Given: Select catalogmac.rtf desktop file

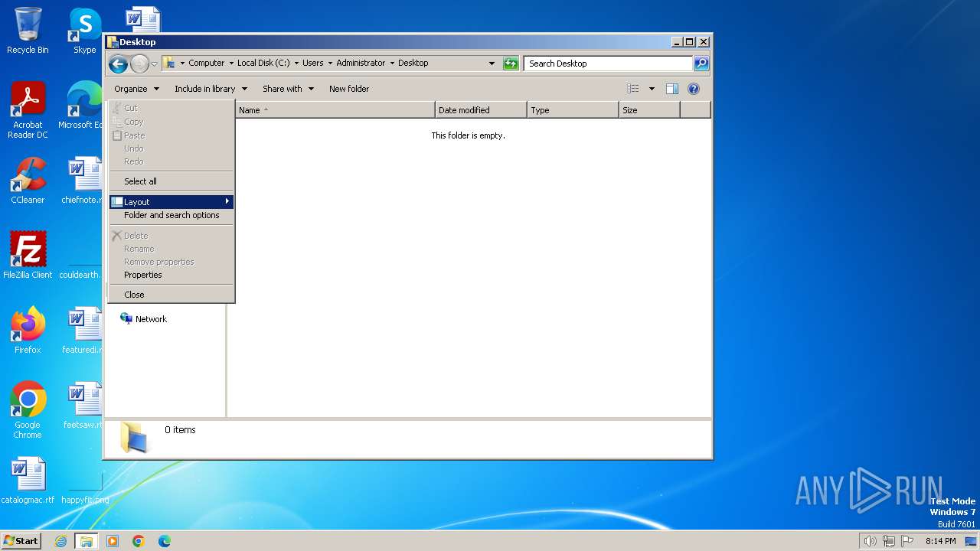Looking at the screenshot, I should click(28, 481).
